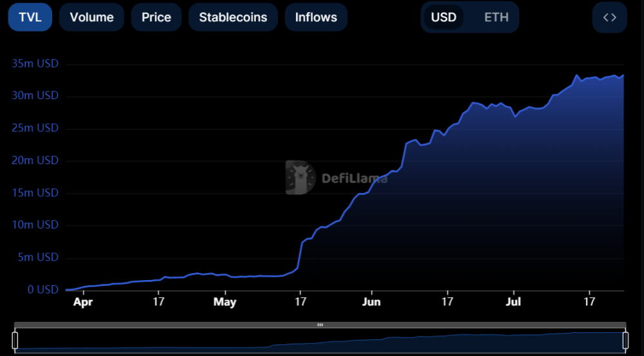Click the mini overview chart in the slider

click(320, 341)
